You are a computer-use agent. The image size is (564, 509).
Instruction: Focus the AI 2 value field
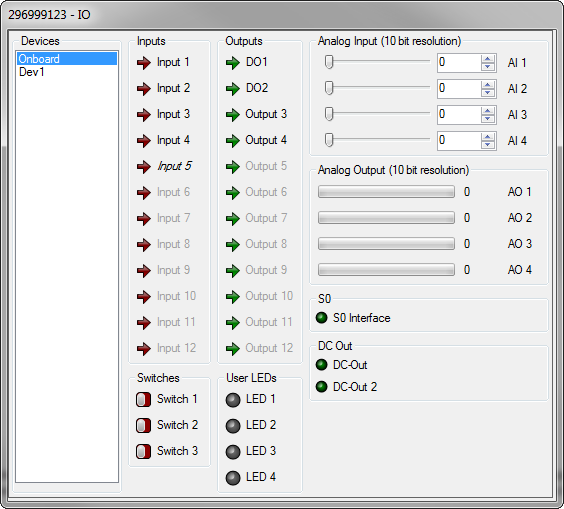459,89
